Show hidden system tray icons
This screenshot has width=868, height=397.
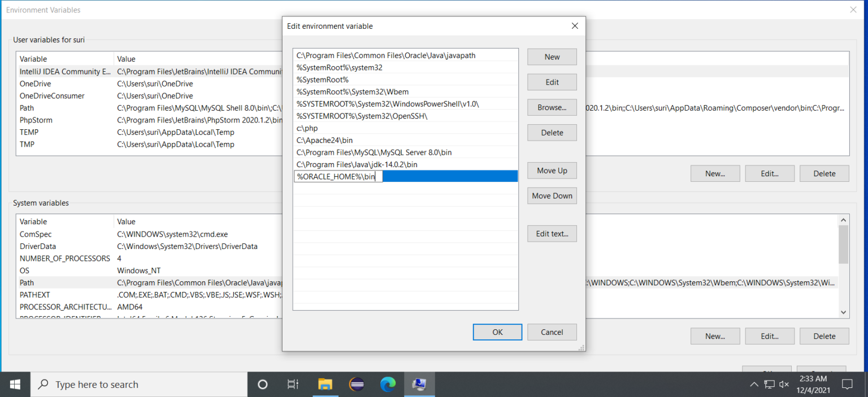tap(754, 385)
